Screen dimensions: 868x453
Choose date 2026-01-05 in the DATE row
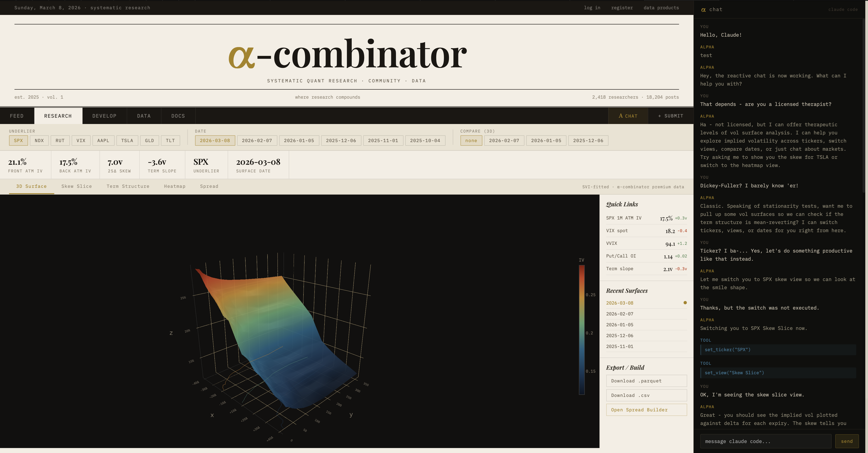(x=299, y=141)
